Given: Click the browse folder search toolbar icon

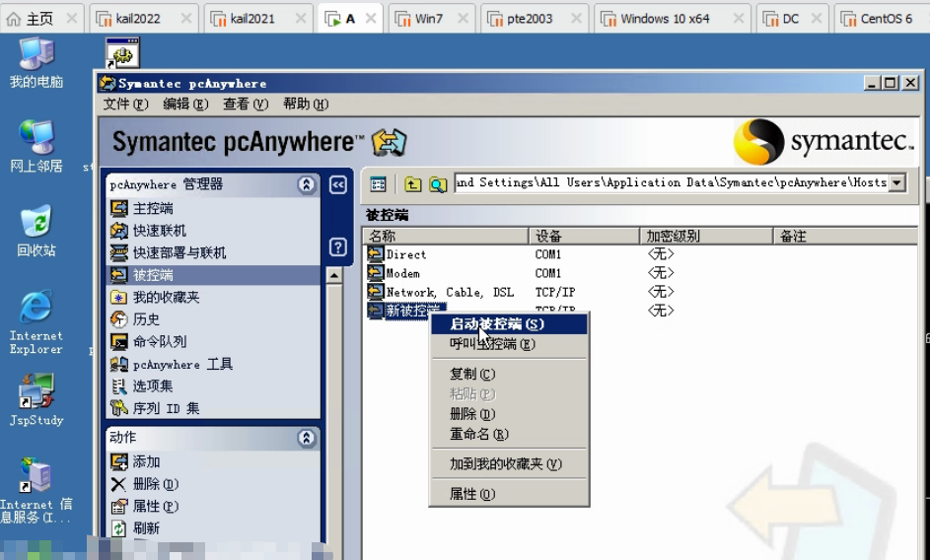Looking at the screenshot, I should (x=438, y=184).
